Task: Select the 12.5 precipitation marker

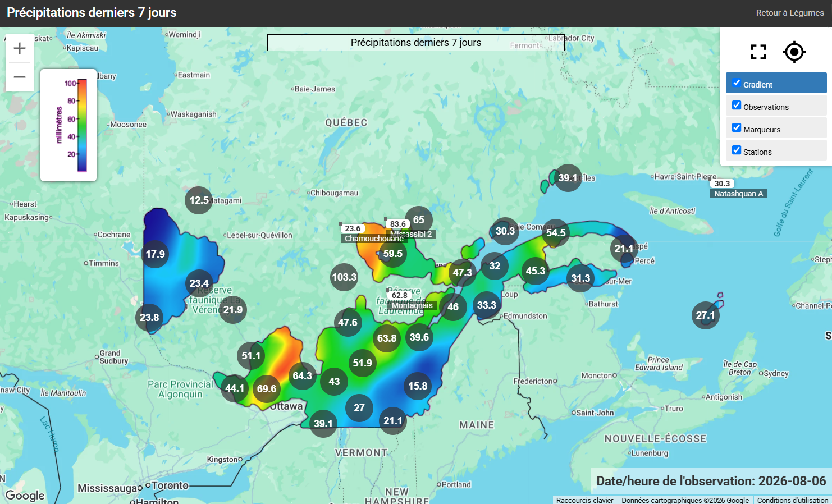Action: pyautogui.click(x=199, y=200)
